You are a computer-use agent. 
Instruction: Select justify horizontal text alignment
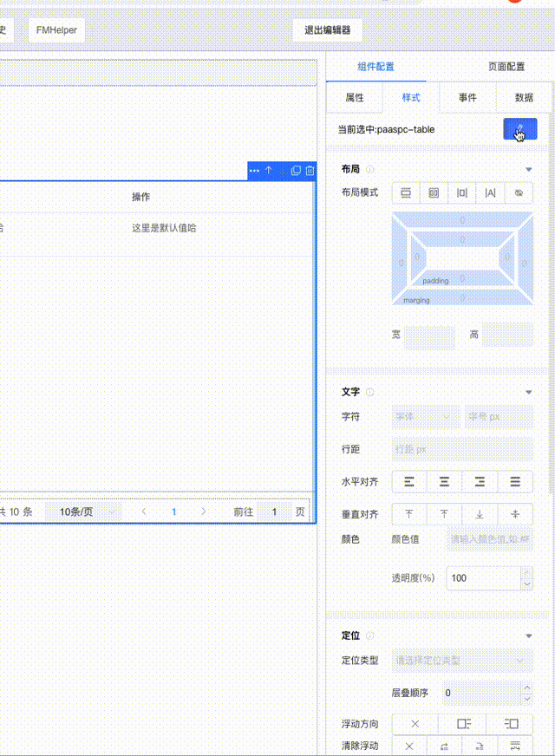pyautogui.click(x=515, y=481)
